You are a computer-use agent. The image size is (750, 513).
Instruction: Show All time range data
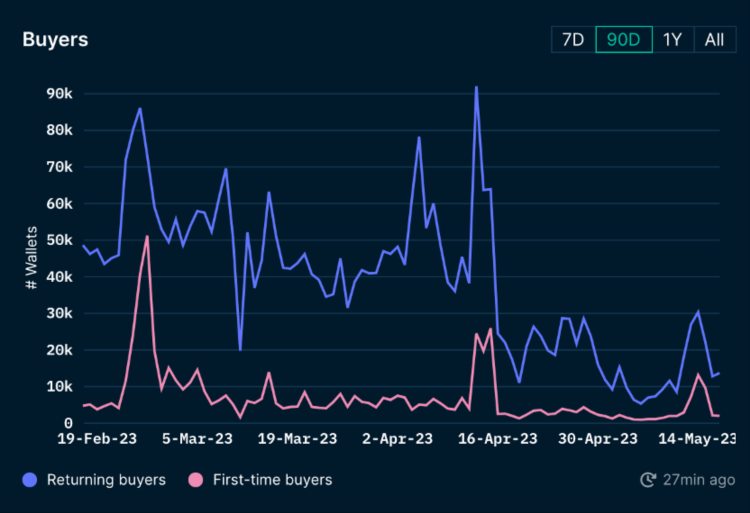click(714, 39)
